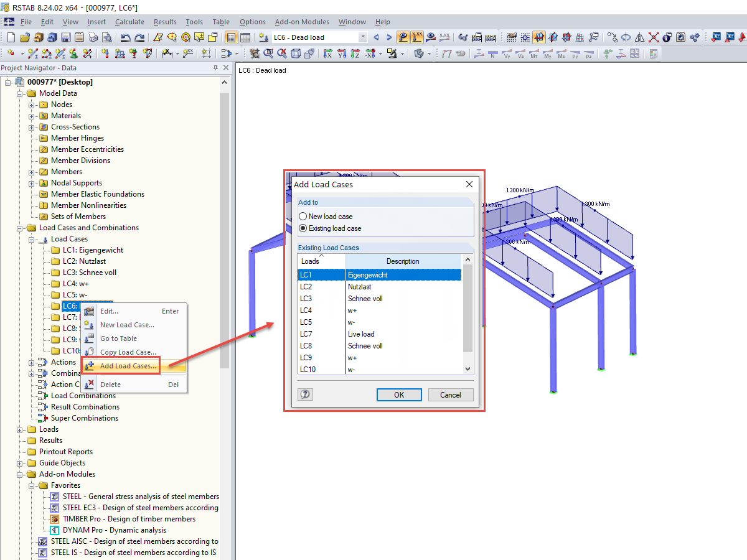Click the wireframe cube display icon
This screenshot has width=747, height=560.
click(x=296, y=54)
